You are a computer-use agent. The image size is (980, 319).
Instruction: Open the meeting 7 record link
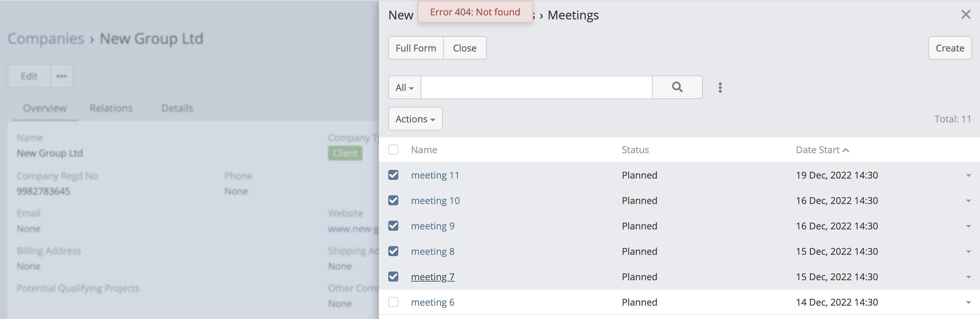click(x=432, y=277)
